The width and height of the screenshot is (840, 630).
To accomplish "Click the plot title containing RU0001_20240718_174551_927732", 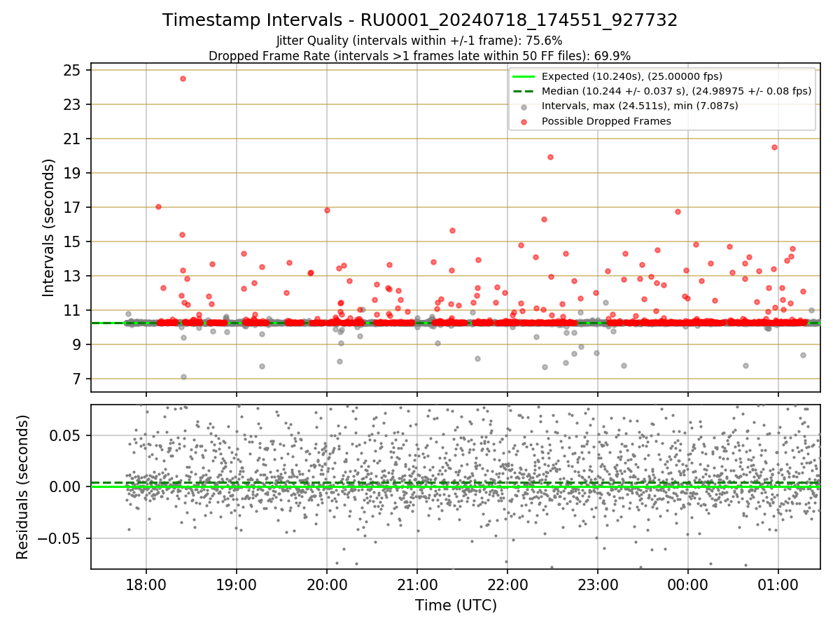I will [420, 20].
